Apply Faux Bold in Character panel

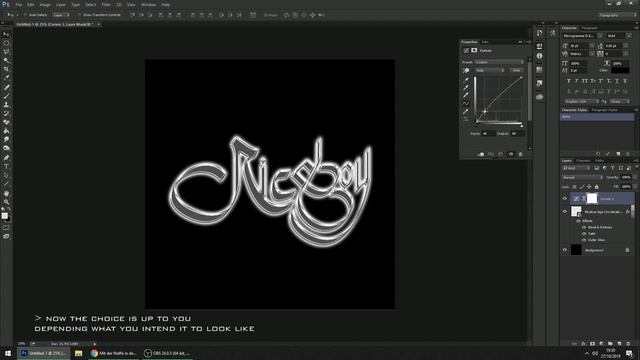tap(569, 81)
